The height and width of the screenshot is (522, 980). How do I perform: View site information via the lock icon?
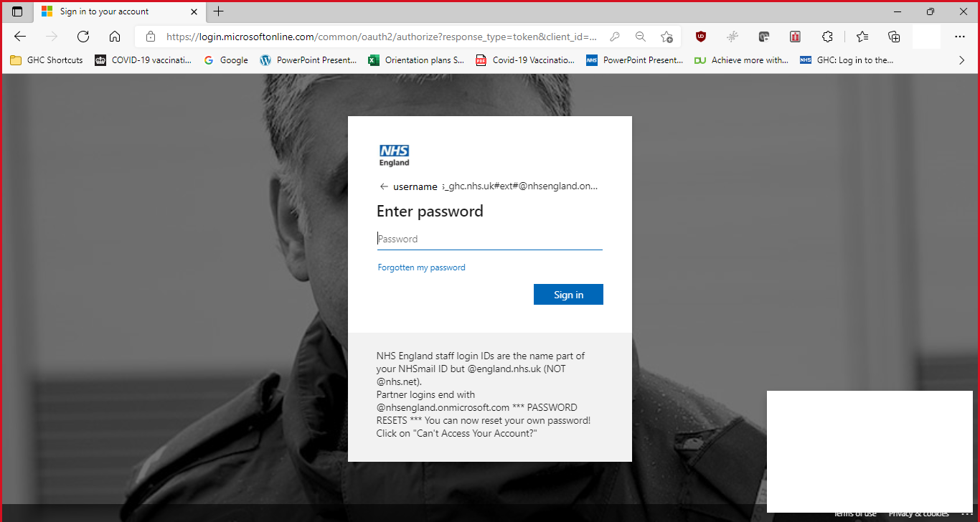[151, 37]
